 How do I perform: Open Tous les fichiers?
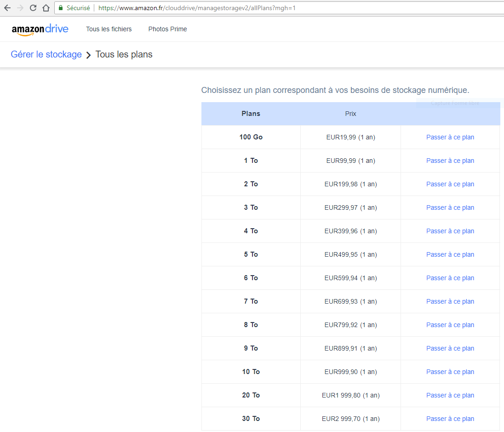pos(109,29)
